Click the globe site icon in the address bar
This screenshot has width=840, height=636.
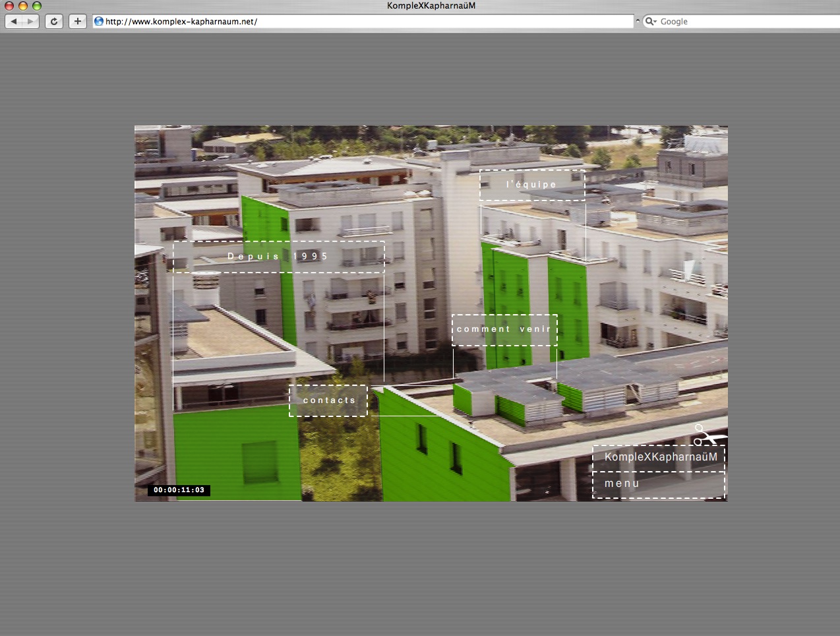tap(99, 21)
